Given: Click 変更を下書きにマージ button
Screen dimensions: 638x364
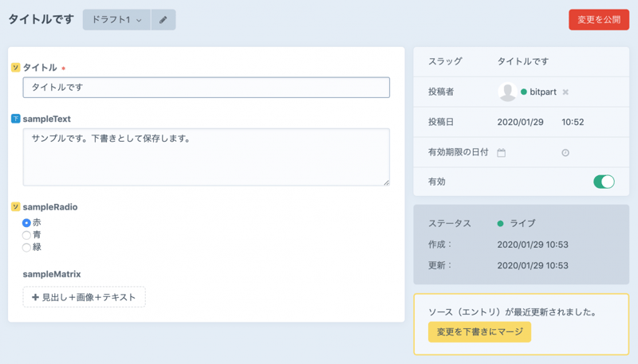Looking at the screenshot, I should coord(479,331).
